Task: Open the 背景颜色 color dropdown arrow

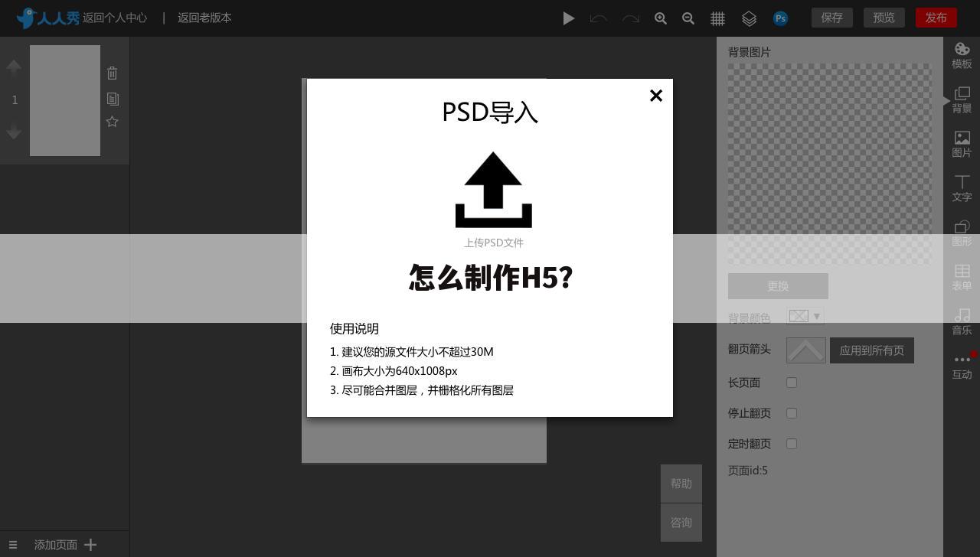Action: click(x=816, y=316)
